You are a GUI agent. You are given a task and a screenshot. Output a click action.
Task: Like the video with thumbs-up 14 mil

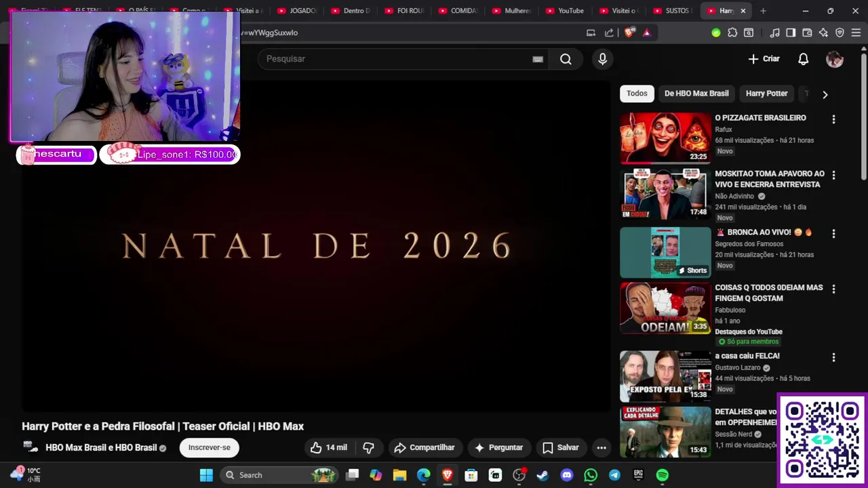[x=329, y=447]
